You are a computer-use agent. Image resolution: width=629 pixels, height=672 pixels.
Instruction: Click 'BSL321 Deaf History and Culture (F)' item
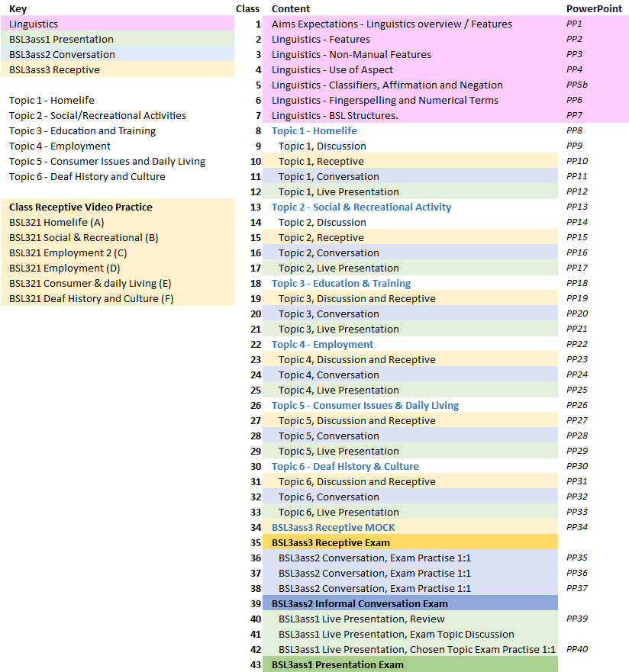pyautogui.click(x=91, y=299)
